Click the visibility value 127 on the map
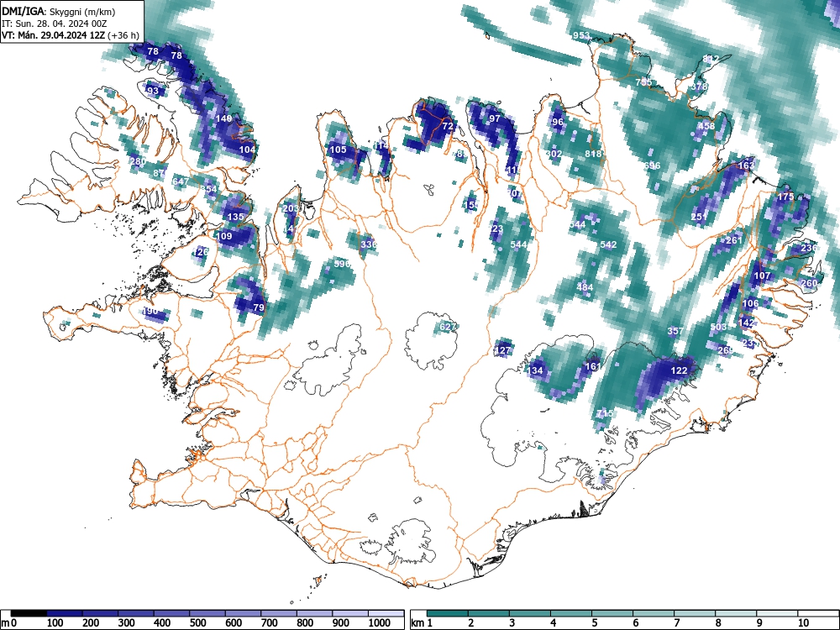The height and width of the screenshot is (630, 840). pyautogui.click(x=502, y=350)
